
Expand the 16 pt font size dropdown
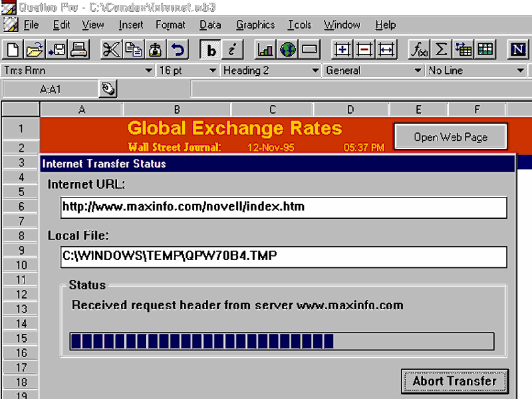tap(212, 70)
